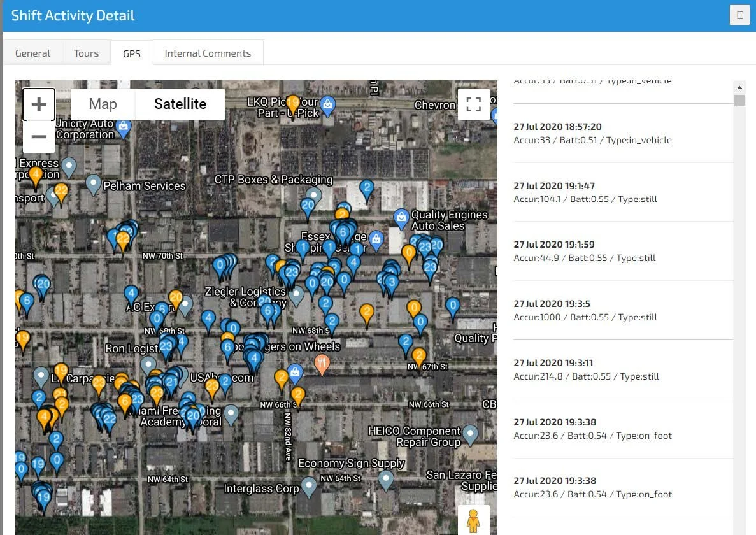Click the Street View pegman icon
756x535 pixels.
click(x=473, y=520)
